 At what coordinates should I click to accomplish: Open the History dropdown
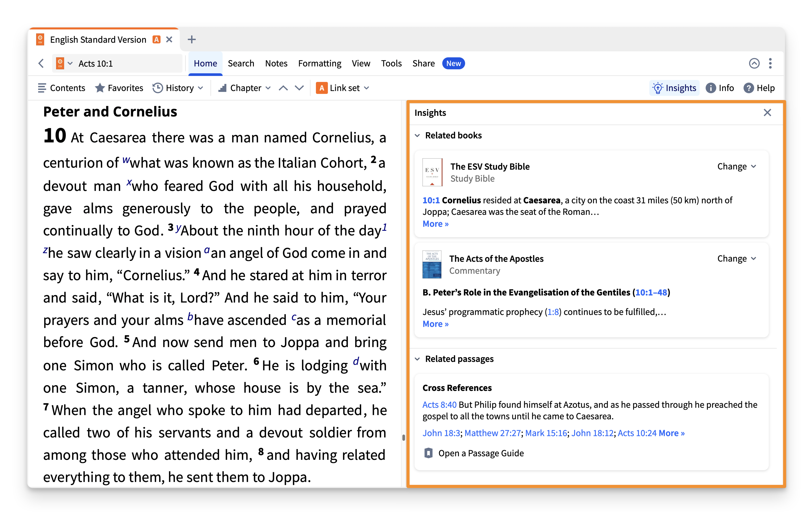pos(178,88)
